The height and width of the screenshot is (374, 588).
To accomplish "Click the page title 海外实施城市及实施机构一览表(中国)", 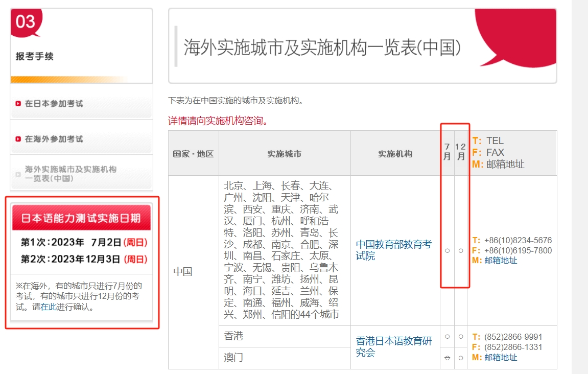I will [322, 48].
